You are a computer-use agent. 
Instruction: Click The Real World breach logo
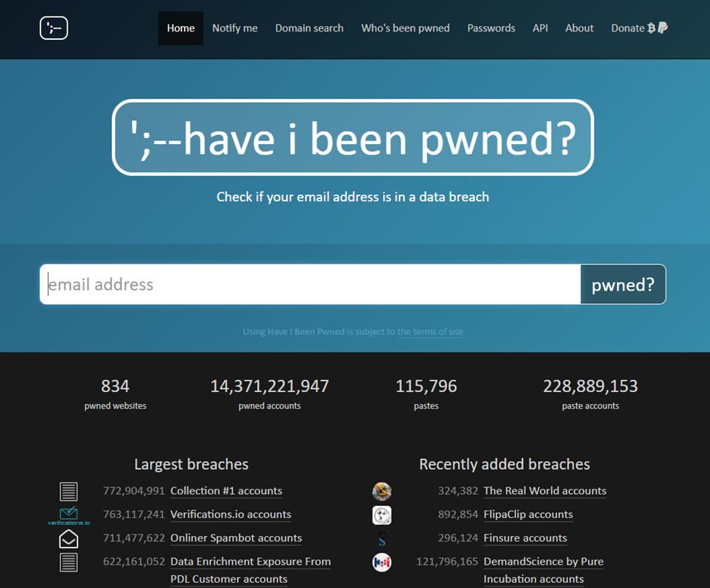coord(382,491)
